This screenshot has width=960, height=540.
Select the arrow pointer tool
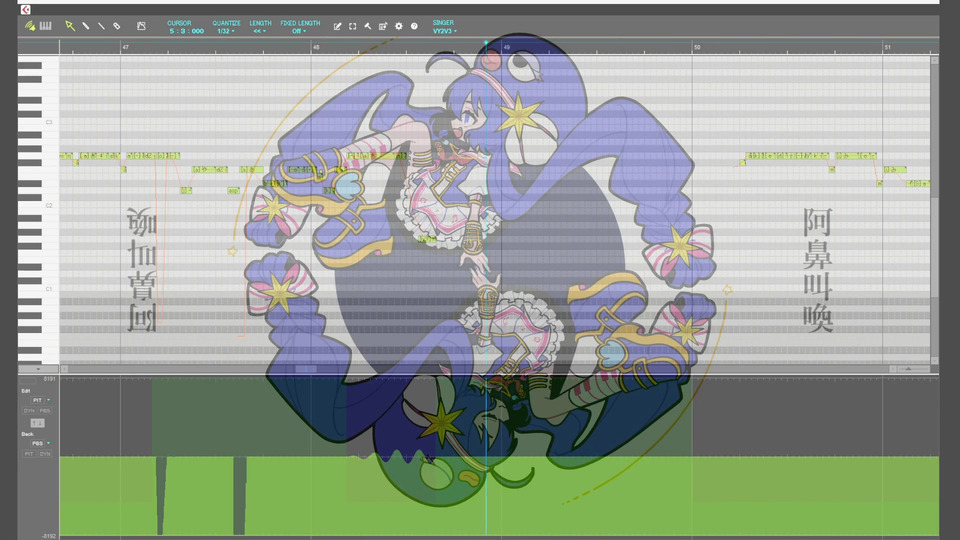tap(70, 26)
